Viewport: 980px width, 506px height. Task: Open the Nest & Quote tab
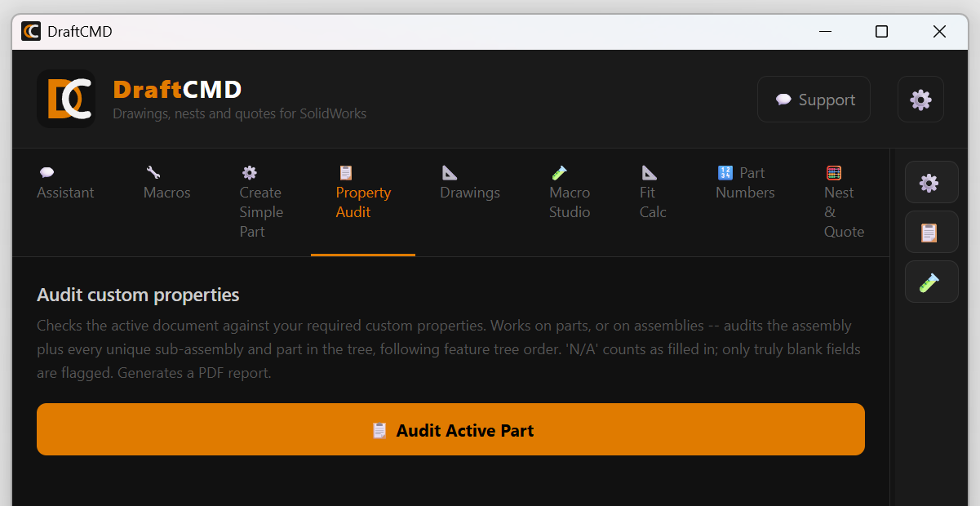[844, 202]
